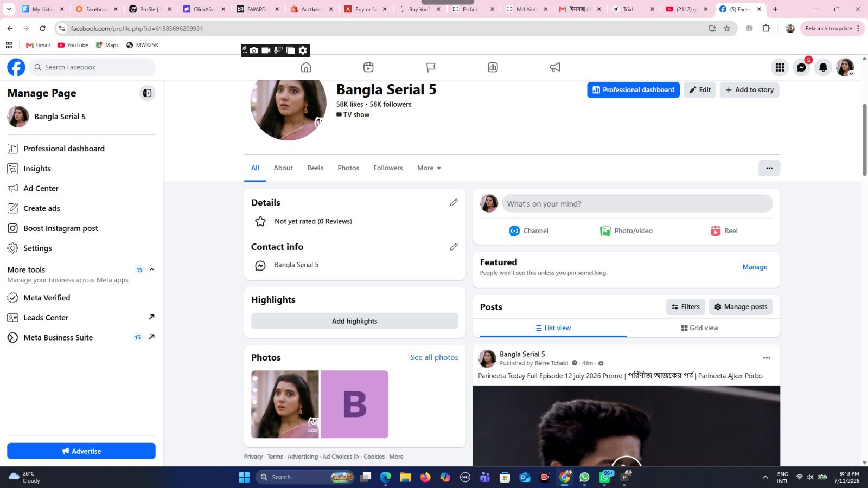This screenshot has height=488, width=868.
Task: Switch to the About tab
Action: pyautogui.click(x=283, y=168)
